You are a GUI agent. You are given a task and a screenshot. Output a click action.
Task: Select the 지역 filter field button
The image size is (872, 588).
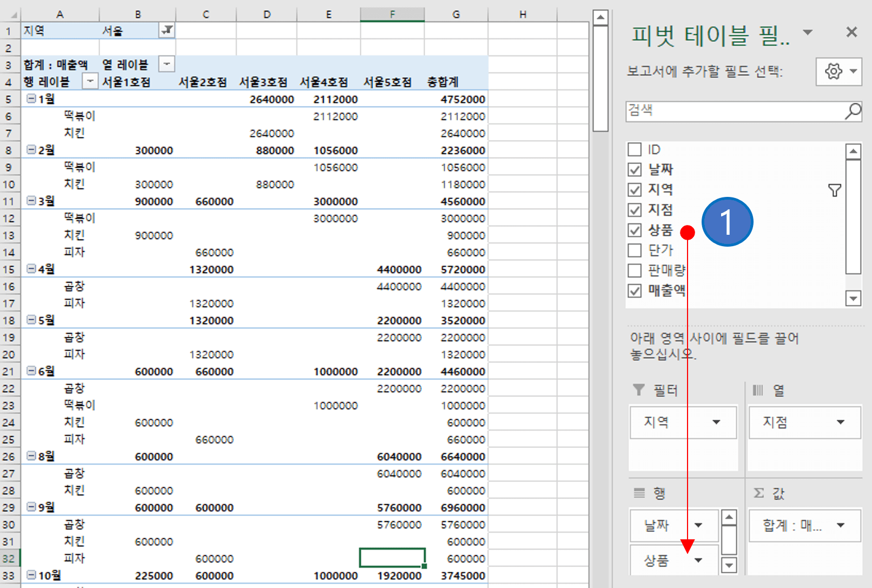(683, 422)
